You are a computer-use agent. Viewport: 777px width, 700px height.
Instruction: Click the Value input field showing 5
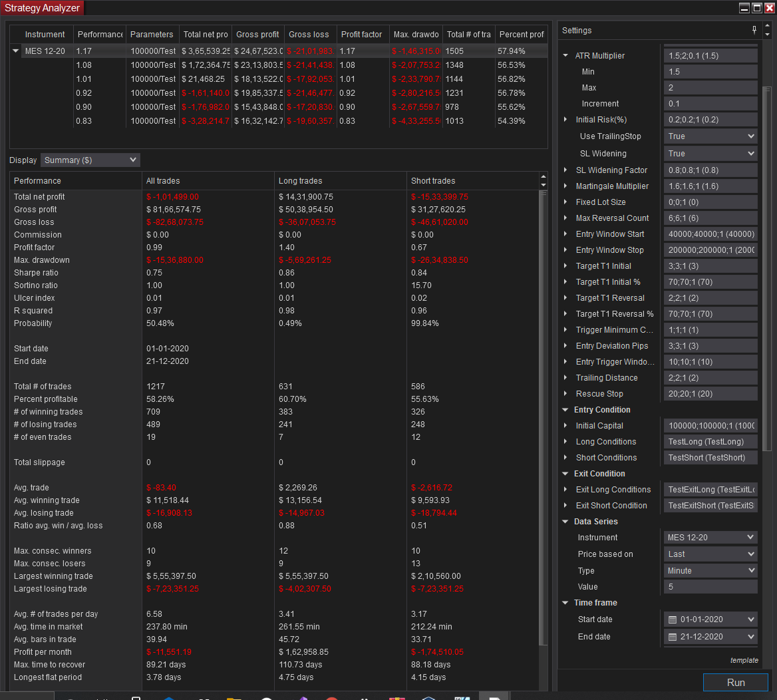710,586
